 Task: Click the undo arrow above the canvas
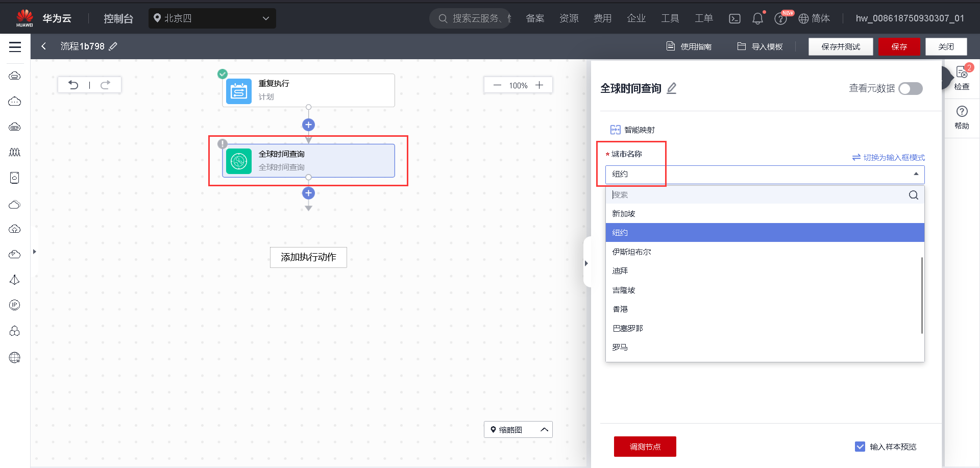coord(73,85)
